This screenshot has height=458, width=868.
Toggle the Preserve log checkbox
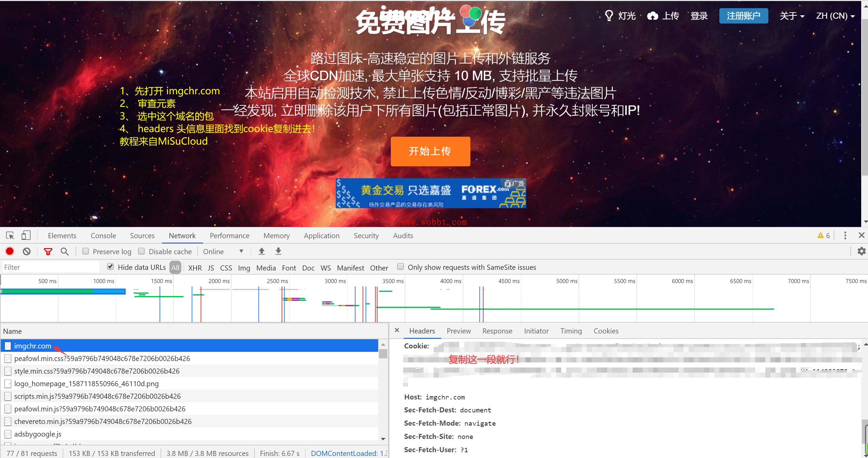pyautogui.click(x=85, y=251)
